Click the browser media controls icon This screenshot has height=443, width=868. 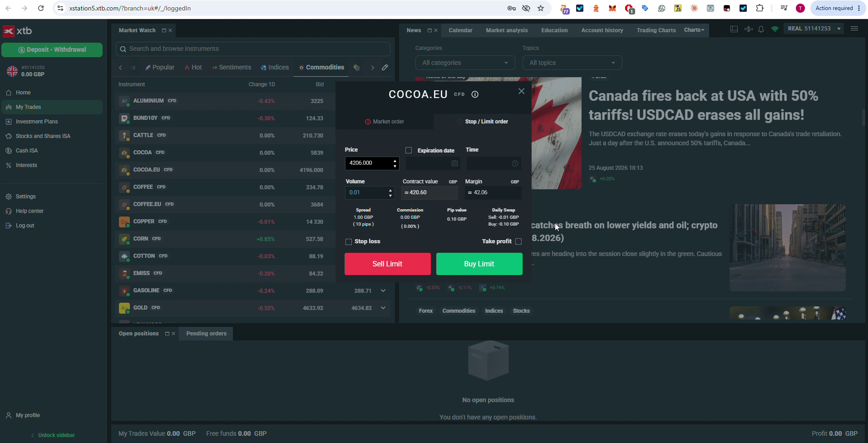[x=784, y=8]
